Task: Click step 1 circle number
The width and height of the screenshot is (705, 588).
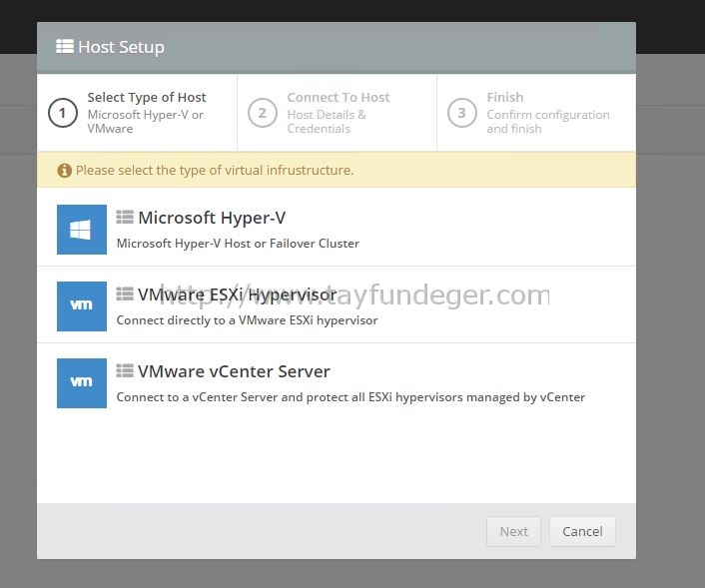Action: [x=63, y=113]
